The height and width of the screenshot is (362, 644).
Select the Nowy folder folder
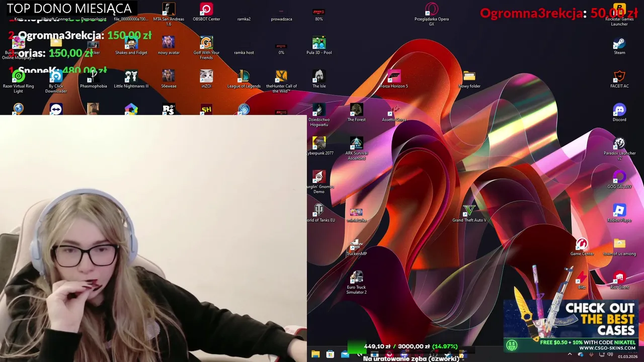pyautogui.click(x=469, y=79)
